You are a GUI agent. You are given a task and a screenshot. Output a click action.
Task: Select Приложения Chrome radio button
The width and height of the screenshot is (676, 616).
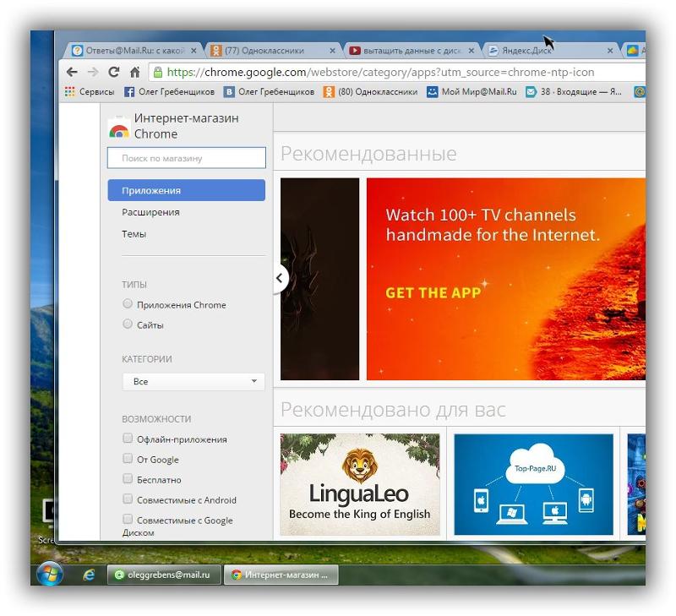click(128, 303)
